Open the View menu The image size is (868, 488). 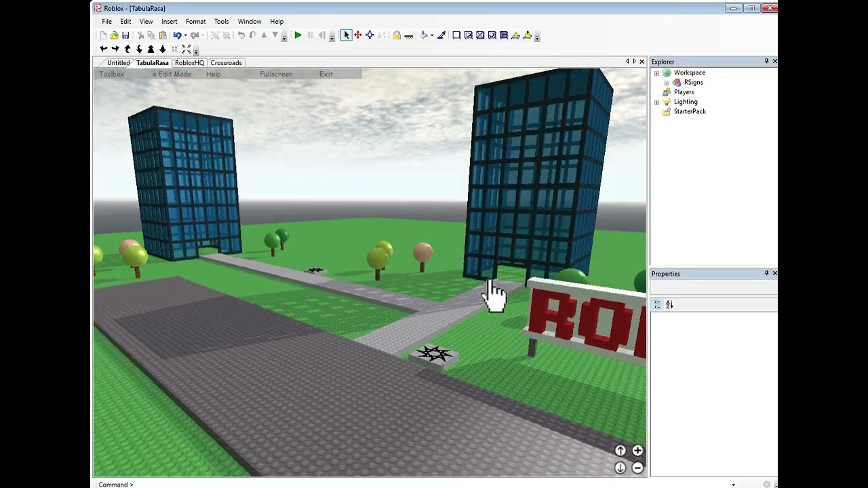tap(146, 22)
